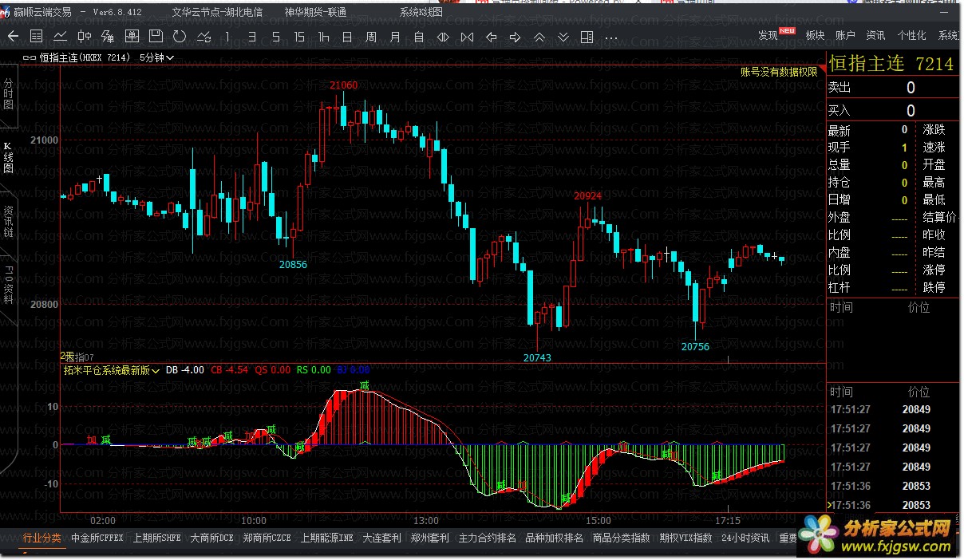Select the 郑州套利 bottom tab

[x=430, y=538]
